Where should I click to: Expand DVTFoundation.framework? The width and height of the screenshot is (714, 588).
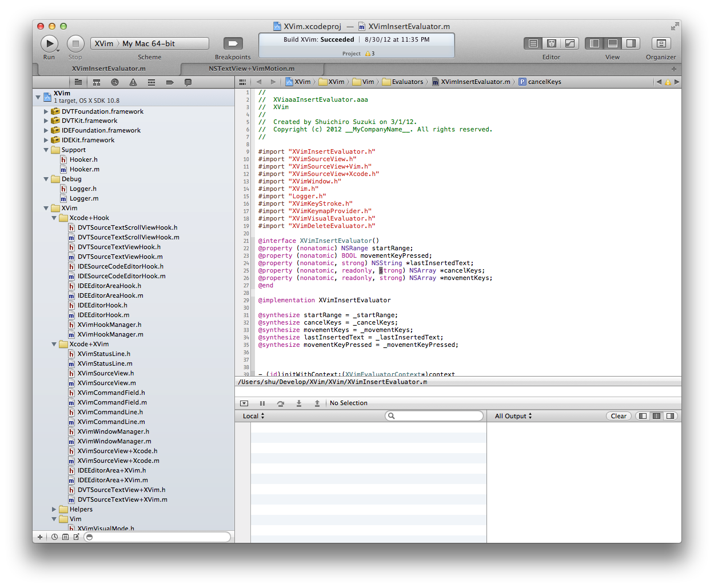click(46, 111)
